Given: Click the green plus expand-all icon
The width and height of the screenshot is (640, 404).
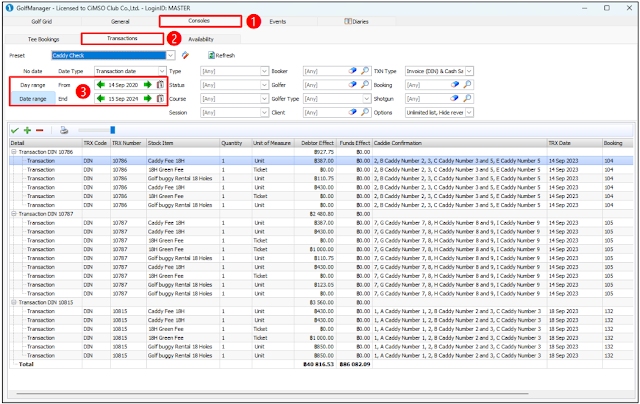Looking at the screenshot, I should click(27, 131).
